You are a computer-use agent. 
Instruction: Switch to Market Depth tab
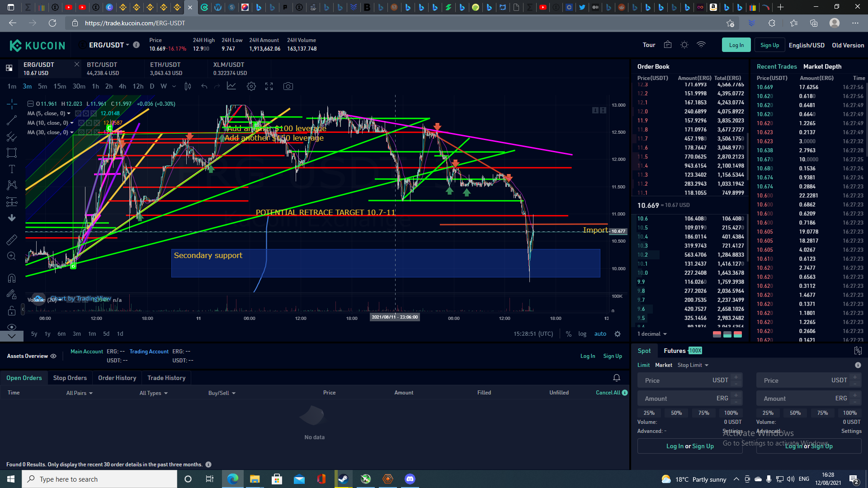click(x=822, y=66)
